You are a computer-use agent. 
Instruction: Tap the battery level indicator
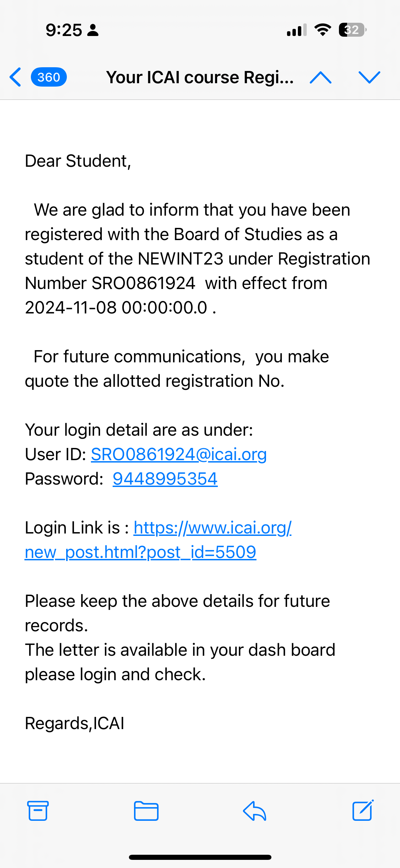coord(353,30)
